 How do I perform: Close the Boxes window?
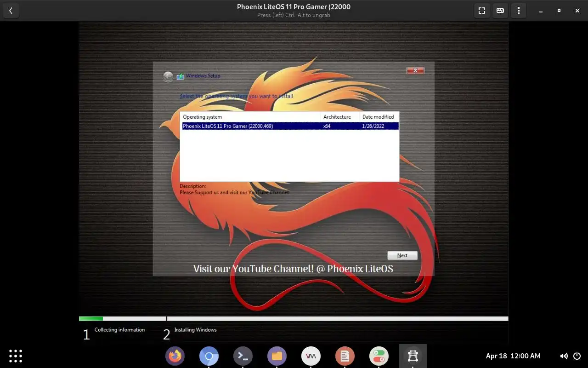pos(577,11)
